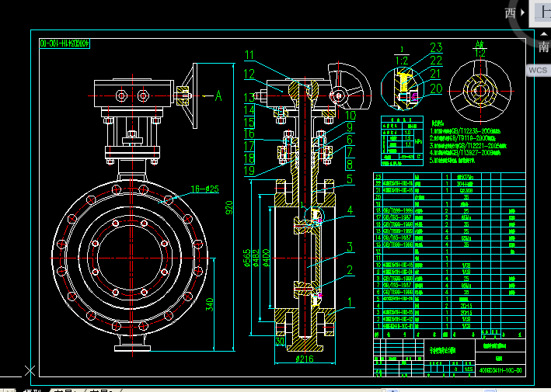The width and height of the screenshot is (551, 392).
Task: Select the 1:2 scale under detail 1
Action: pyautogui.click(x=402, y=61)
